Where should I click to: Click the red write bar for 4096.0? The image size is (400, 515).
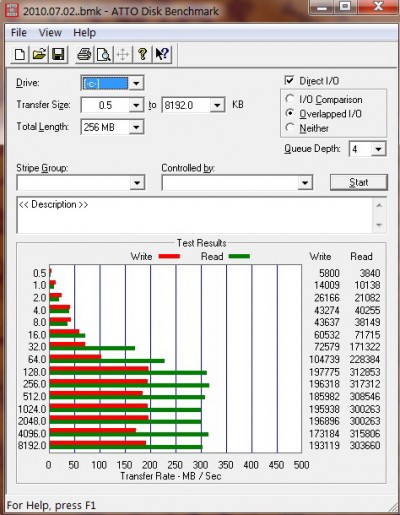pos(93,430)
